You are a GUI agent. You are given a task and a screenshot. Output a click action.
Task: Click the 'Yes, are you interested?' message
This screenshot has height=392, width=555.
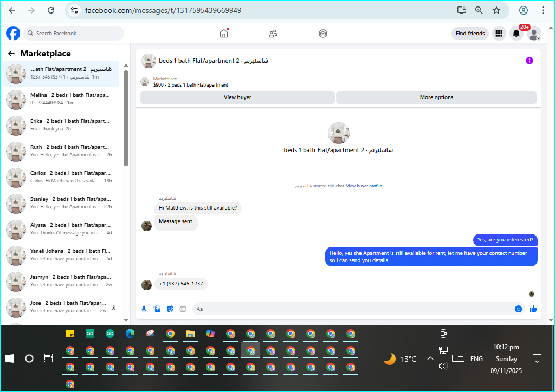coord(505,240)
